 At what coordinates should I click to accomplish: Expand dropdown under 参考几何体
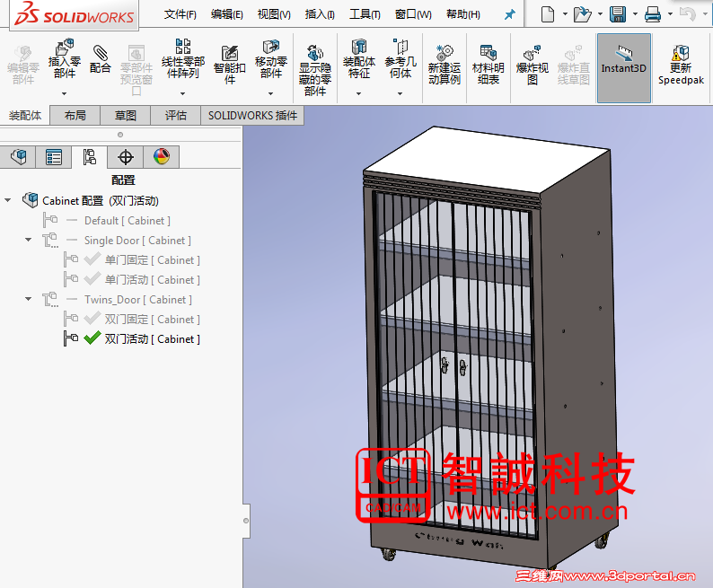tap(401, 93)
